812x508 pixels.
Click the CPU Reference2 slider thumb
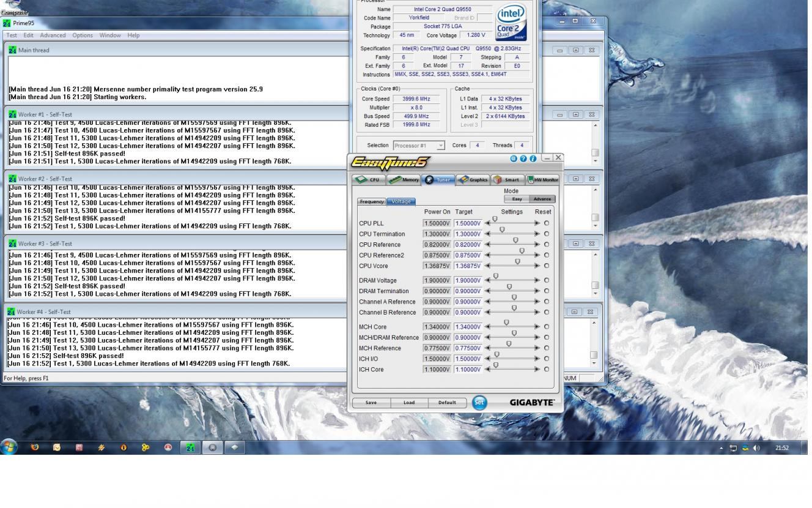522,251
